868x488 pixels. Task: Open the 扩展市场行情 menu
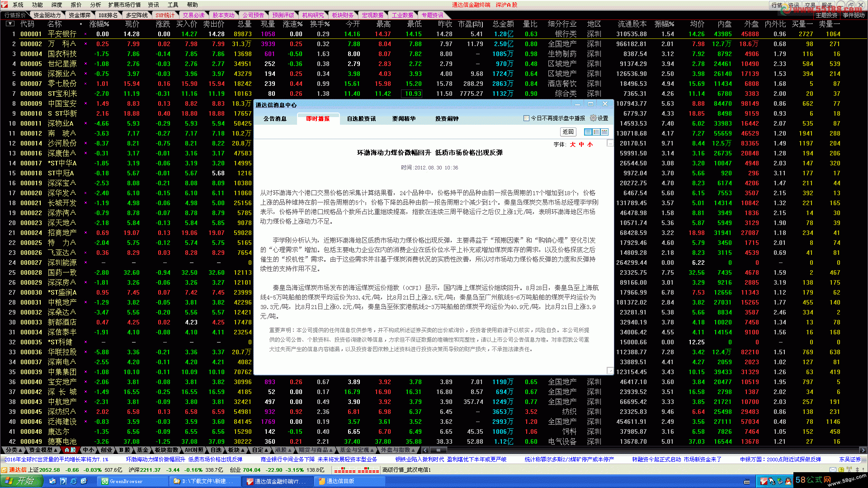(x=124, y=5)
